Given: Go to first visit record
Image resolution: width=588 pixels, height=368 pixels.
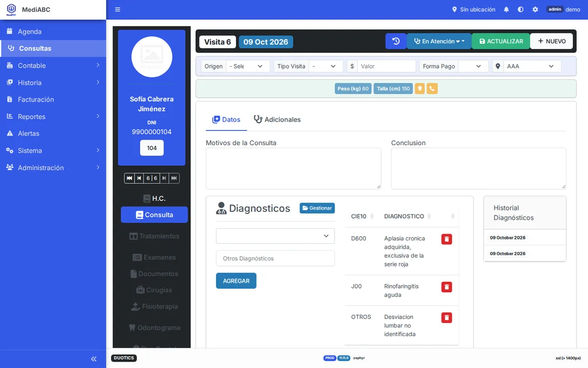Looking at the screenshot, I should (x=129, y=178).
